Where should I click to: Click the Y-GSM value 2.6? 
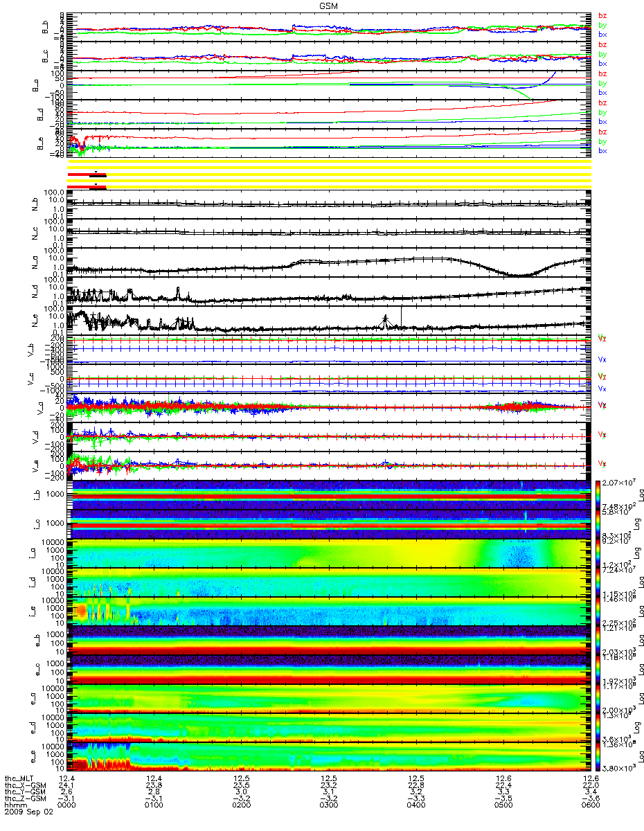(x=66, y=792)
